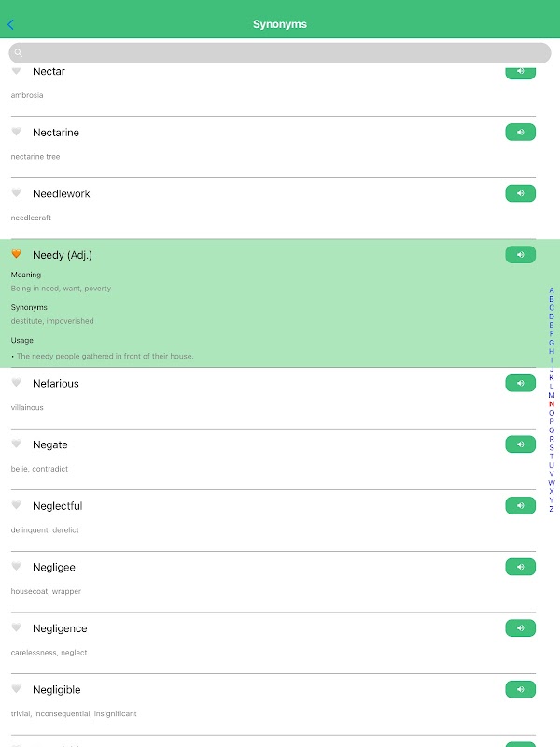Collapse the Needy (Adj.) entry
Viewport: 560px width, 747px height.
point(63,255)
